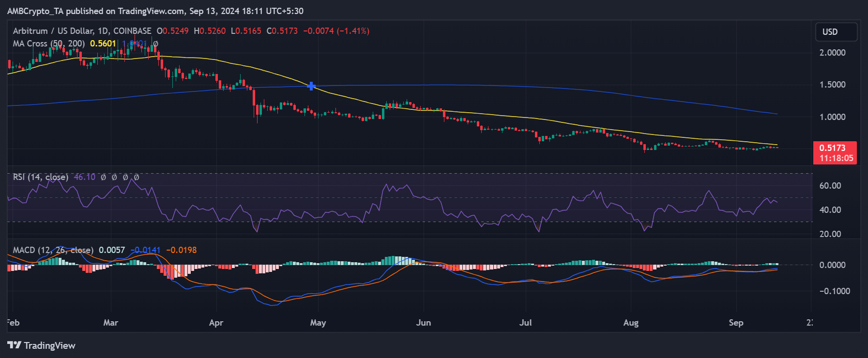Viewport: 868px width, 358px height.
Task: Click the 1.5000 price scale label
Action: tap(832, 85)
